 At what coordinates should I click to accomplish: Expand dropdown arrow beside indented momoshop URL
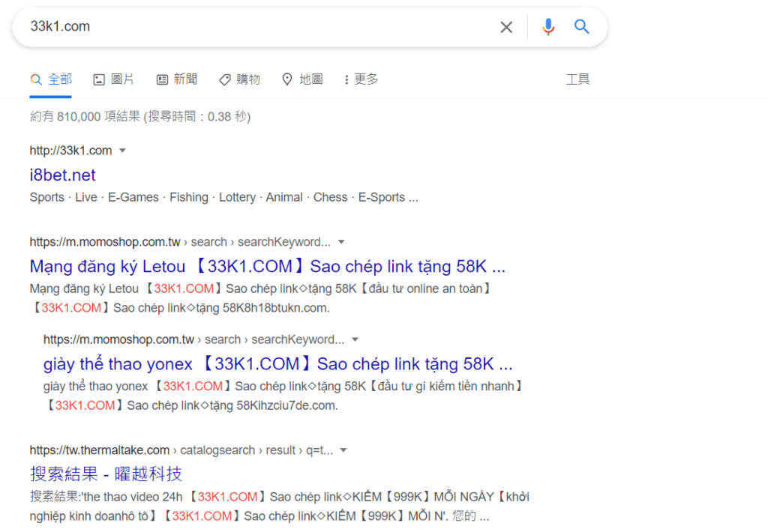(x=355, y=339)
